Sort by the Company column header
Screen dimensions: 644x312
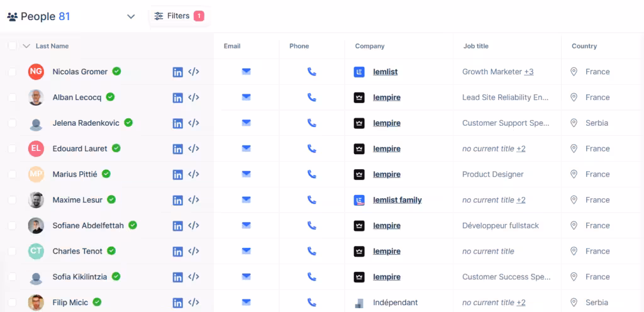point(370,46)
